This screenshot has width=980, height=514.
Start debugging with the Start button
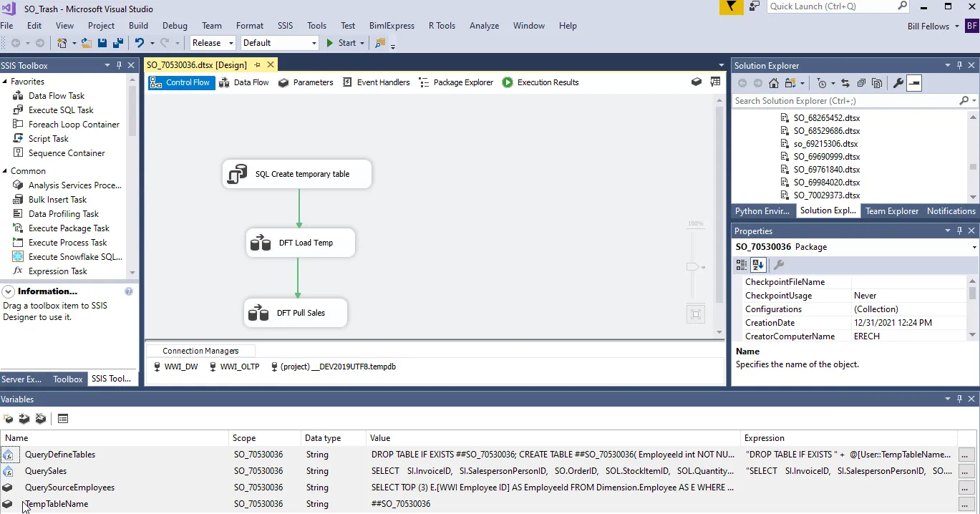[x=341, y=43]
